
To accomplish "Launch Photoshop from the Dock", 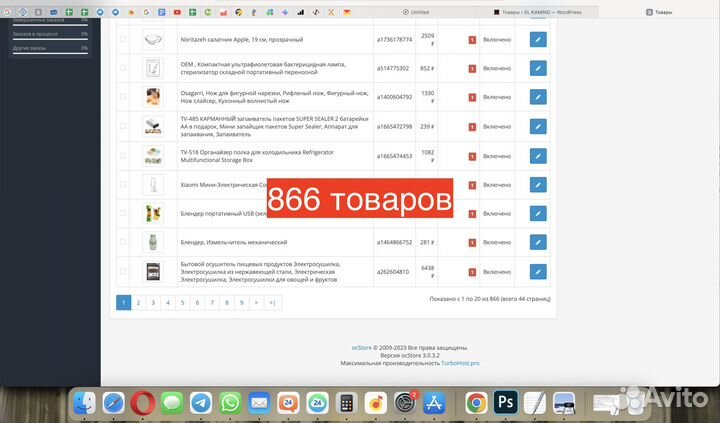I will [506, 402].
